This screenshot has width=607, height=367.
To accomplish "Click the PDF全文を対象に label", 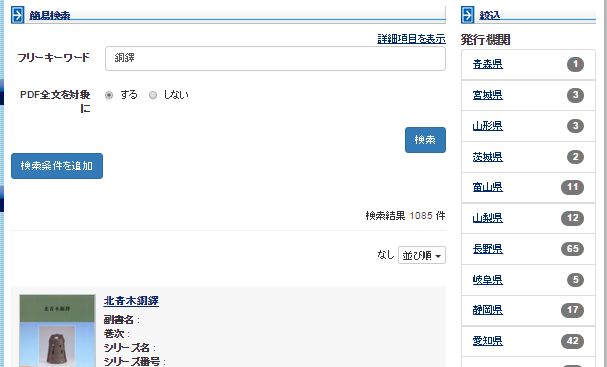I will pos(55,101).
